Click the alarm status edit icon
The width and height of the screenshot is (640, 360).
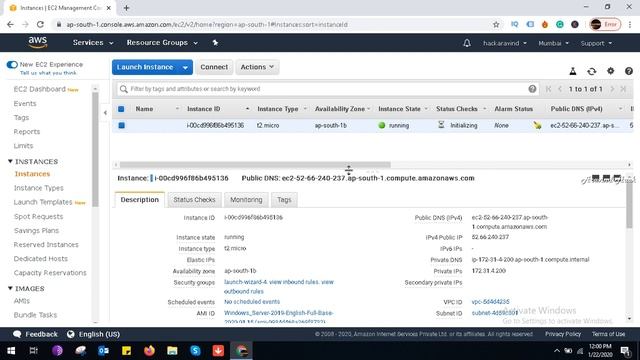(537, 125)
